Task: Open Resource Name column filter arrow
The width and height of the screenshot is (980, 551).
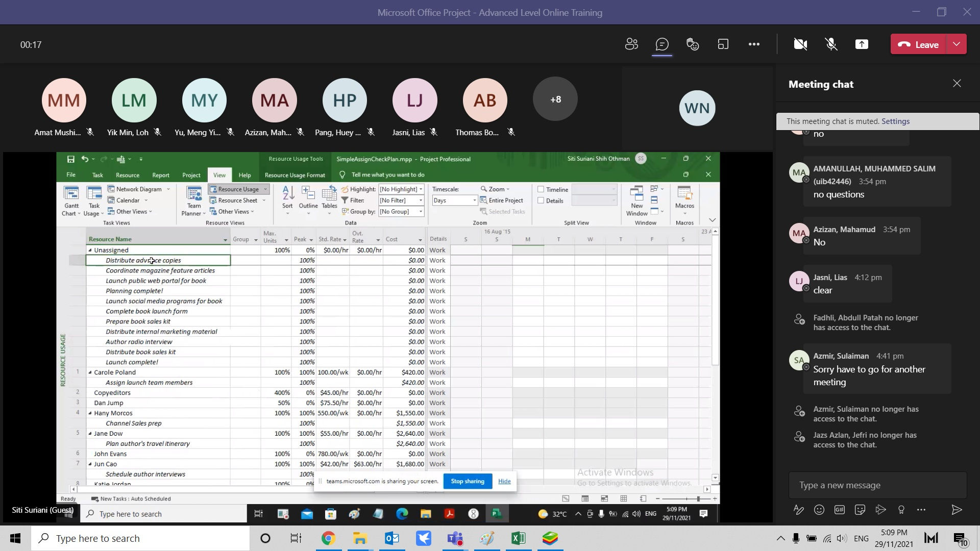Action: click(225, 240)
